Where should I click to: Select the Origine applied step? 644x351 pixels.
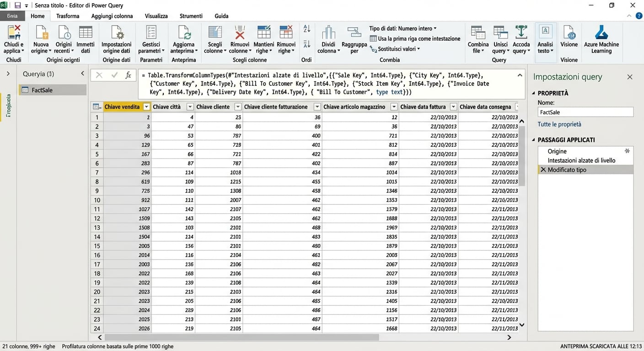pyautogui.click(x=585, y=151)
